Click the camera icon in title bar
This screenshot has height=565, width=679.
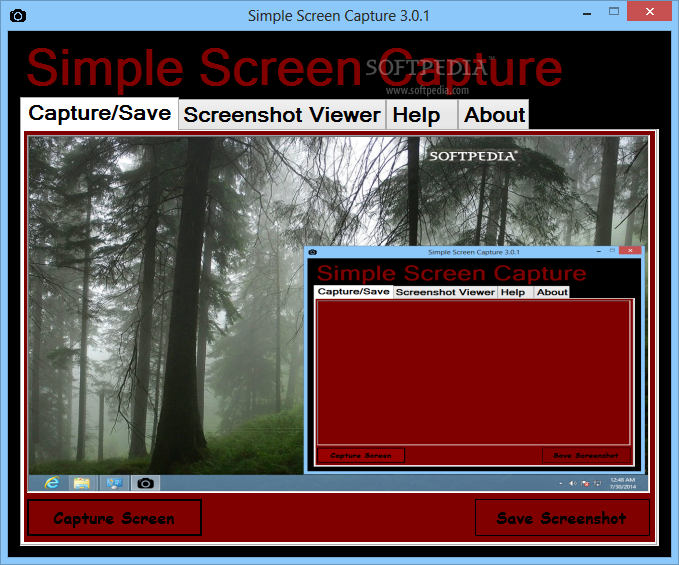click(18, 16)
